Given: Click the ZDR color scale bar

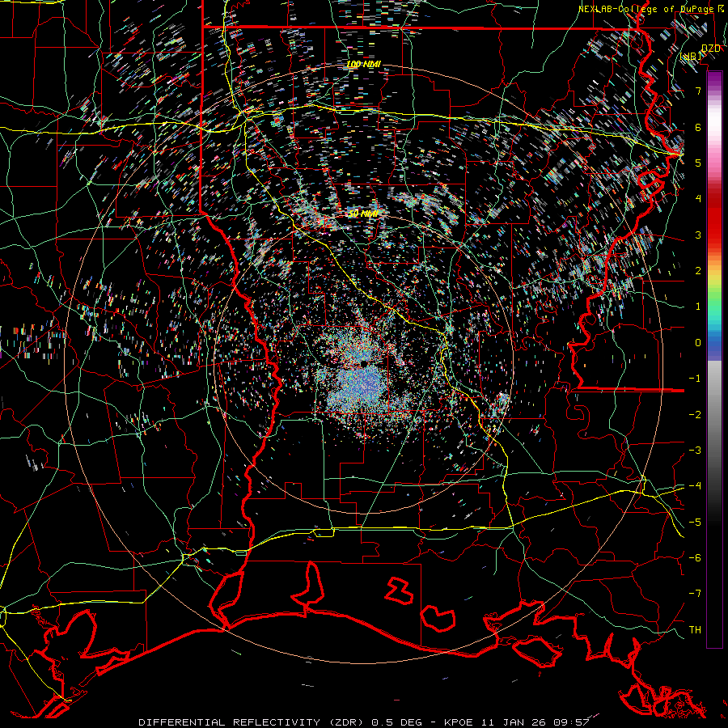Looking at the screenshot, I should click(x=714, y=359).
